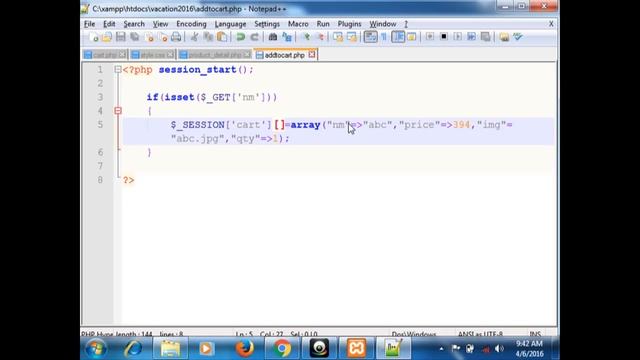Open the Language menu

coord(230,24)
